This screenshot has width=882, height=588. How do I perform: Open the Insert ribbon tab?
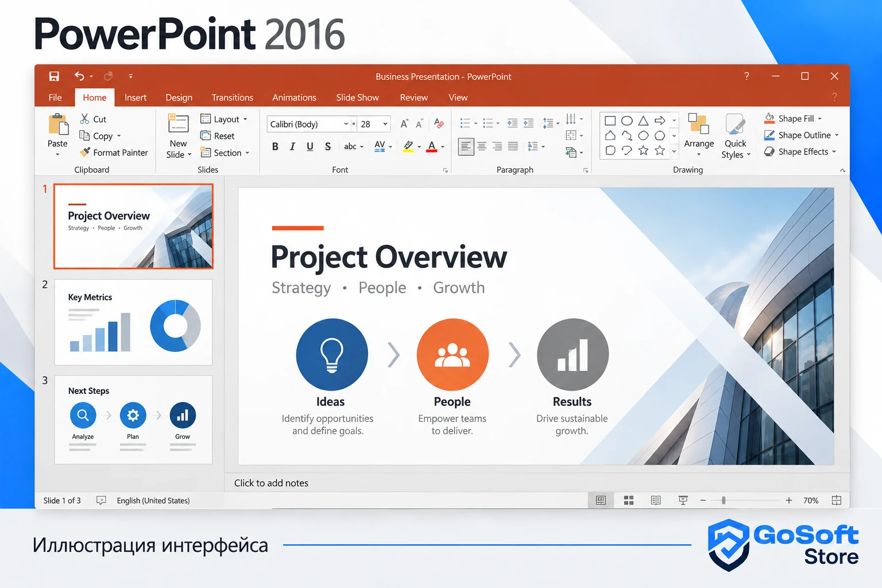(136, 98)
